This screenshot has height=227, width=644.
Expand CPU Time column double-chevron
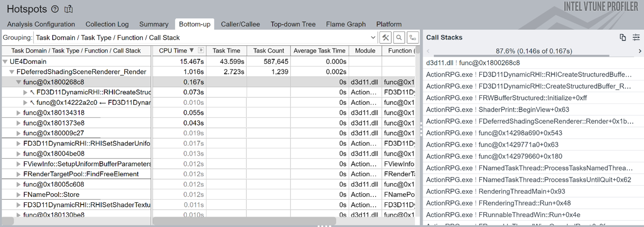[201, 51]
